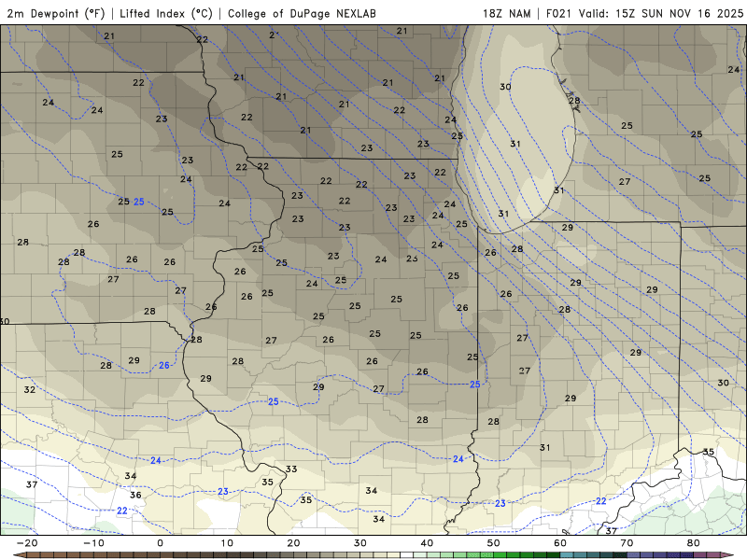
Task: Click the "College of DuPage NEXLAB" label
Action: click(x=302, y=13)
